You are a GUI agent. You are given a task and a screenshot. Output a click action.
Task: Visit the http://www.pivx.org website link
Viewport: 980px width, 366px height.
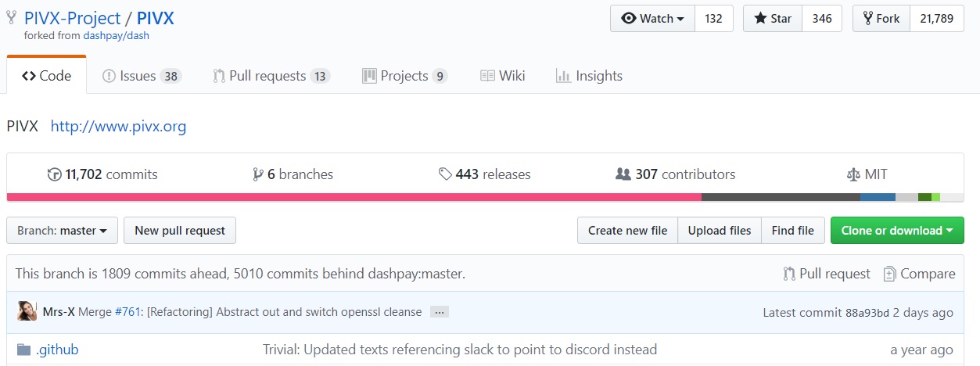pyautogui.click(x=118, y=126)
